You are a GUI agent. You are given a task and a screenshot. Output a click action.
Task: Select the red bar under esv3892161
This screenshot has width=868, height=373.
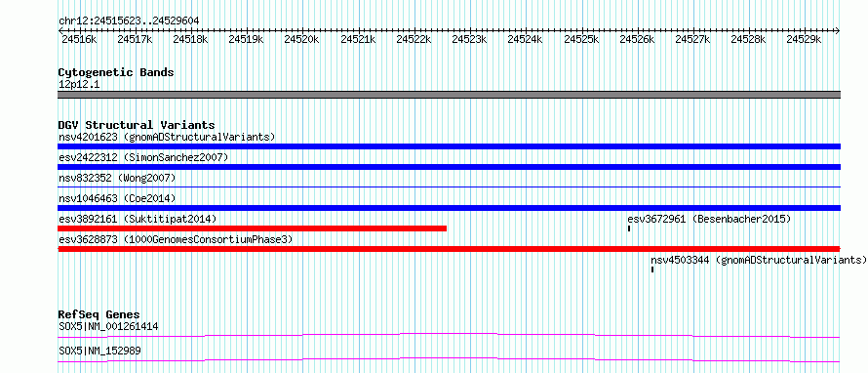[x=252, y=228]
